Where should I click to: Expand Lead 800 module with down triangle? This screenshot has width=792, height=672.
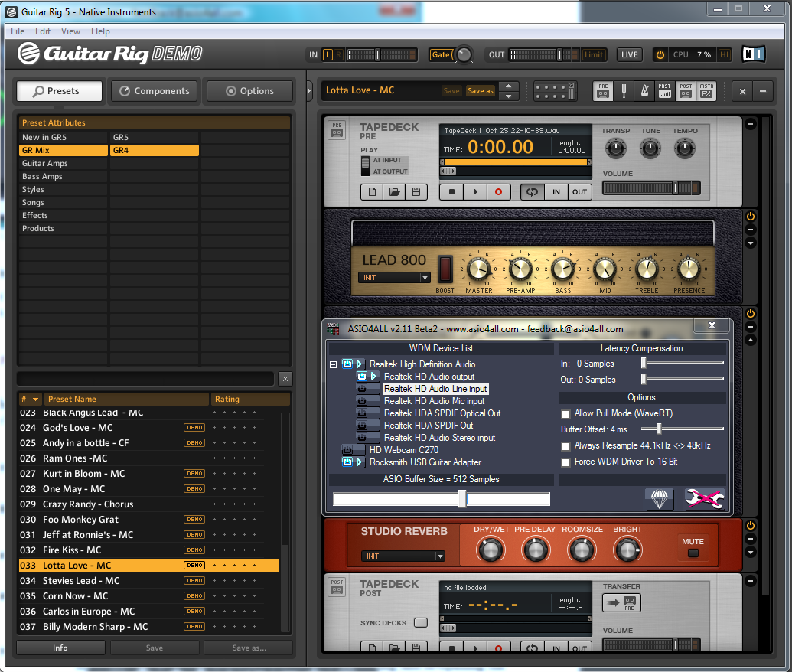click(x=751, y=243)
